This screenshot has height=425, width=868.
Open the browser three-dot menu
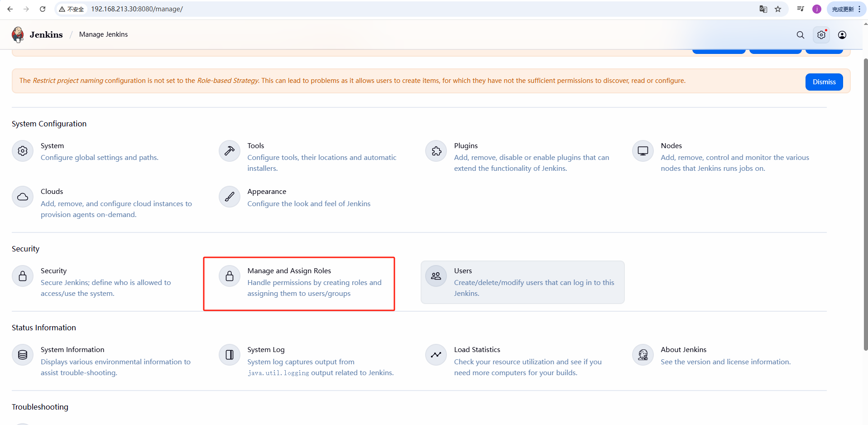tap(859, 9)
